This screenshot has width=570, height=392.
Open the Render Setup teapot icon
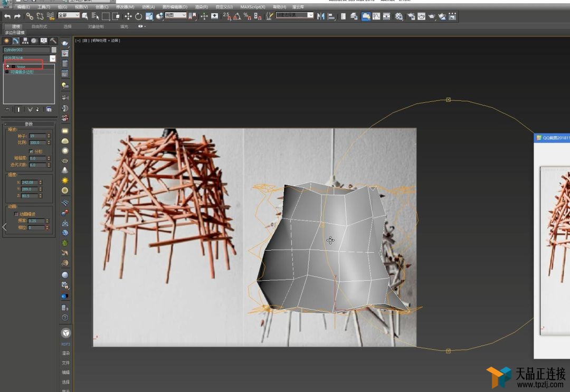click(x=411, y=16)
